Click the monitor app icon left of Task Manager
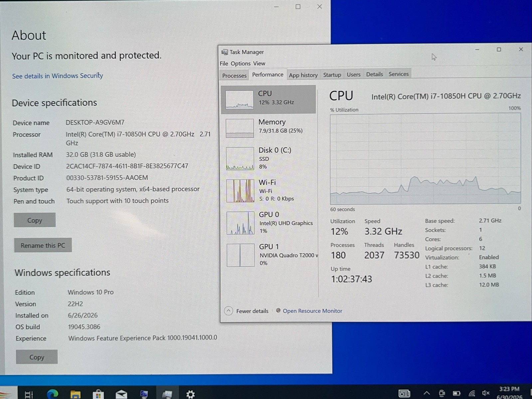Image resolution: width=532 pixels, height=399 pixels. click(144, 394)
